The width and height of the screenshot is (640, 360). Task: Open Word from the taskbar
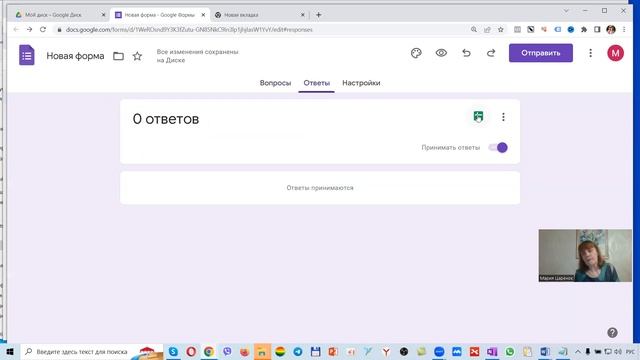coord(545,351)
